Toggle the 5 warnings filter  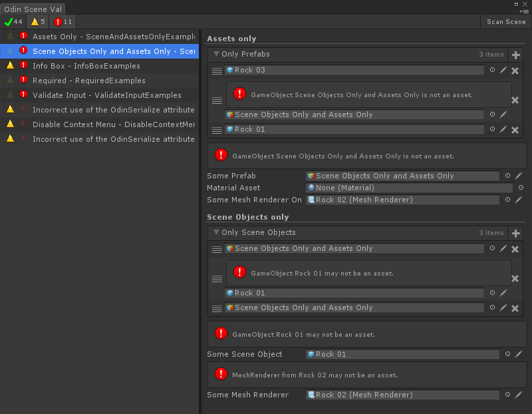pyautogui.click(x=38, y=22)
